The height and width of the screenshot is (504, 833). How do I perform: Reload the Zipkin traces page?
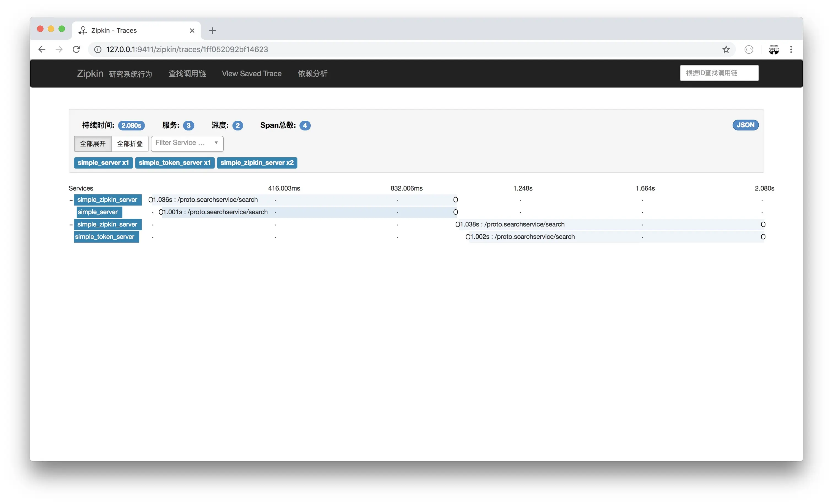pos(76,49)
